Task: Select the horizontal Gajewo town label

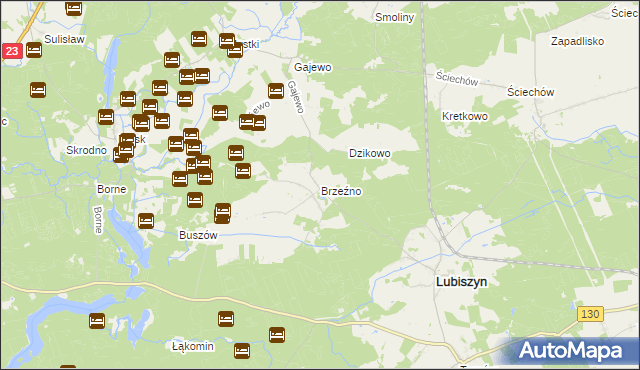Action: [x=313, y=67]
